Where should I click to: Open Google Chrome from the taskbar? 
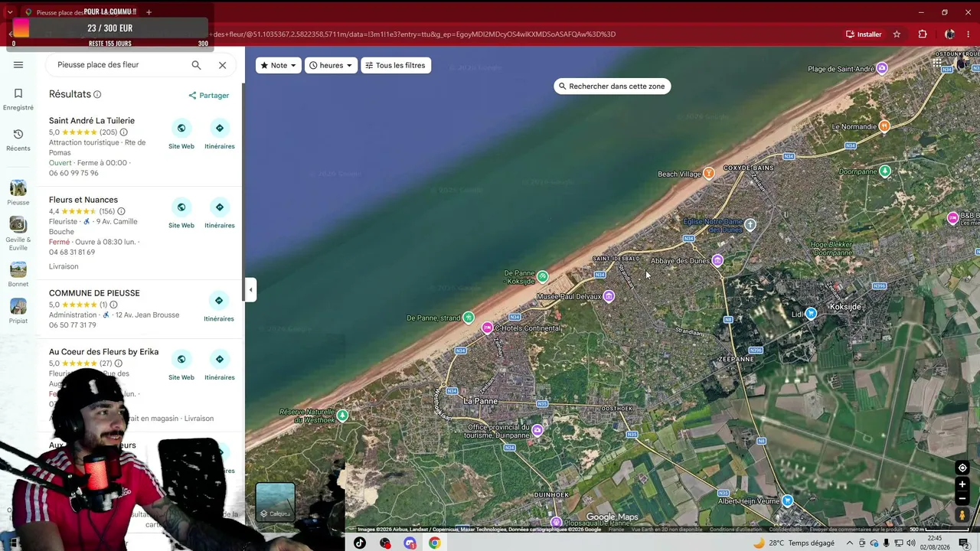coord(435,543)
